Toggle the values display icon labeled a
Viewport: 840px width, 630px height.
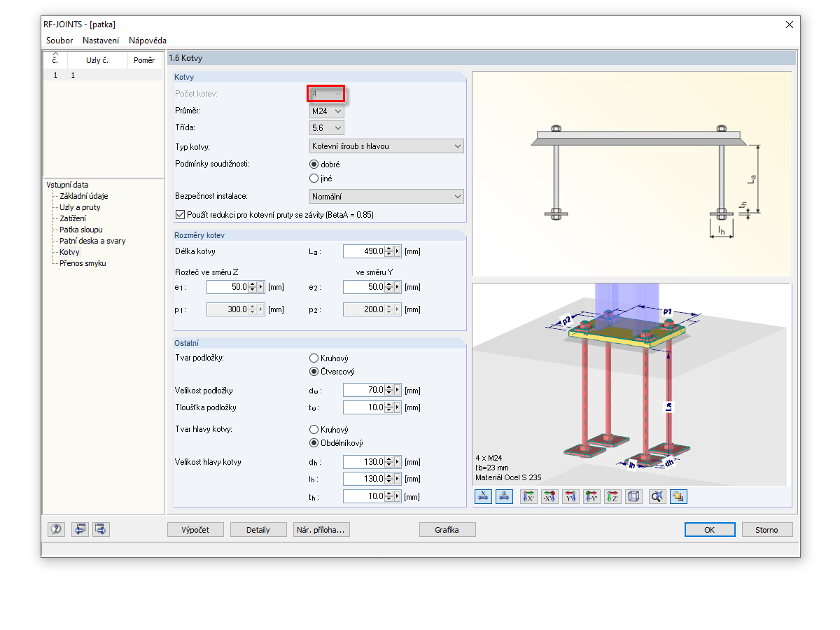tap(505, 496)
